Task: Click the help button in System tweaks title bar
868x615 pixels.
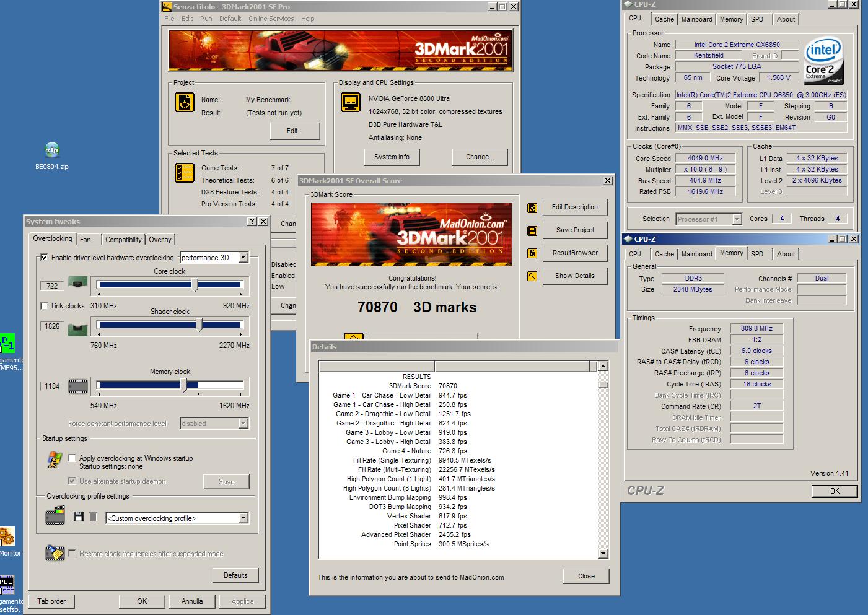Action: point(253,222)
